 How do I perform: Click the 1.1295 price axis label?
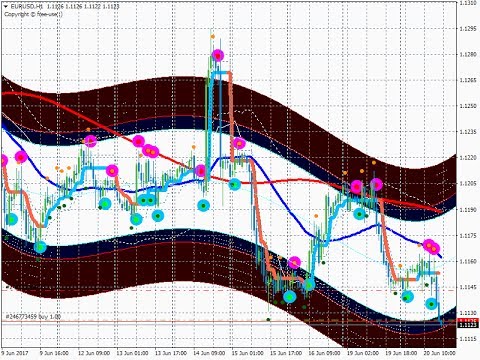(468, 29)
